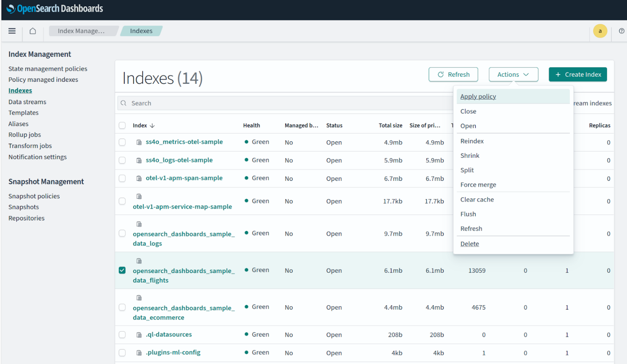Screen dimensions: 627x364
Task: Open the hamburger navigation menu
Action: tap(12, 31)
